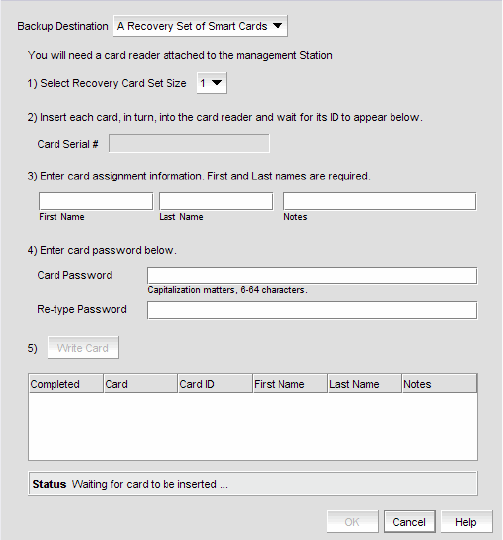The width and height of the screenshot is (503, 540).
Task: Sort table by First Name column
Action: [290, 384]
